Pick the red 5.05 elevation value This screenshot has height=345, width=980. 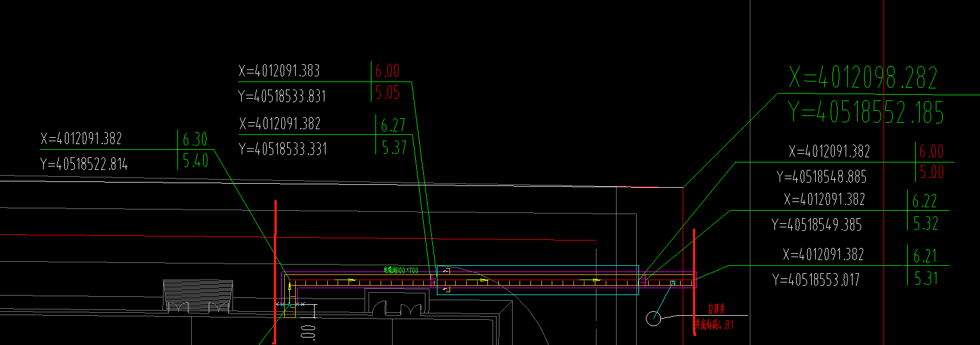point(388,92)
